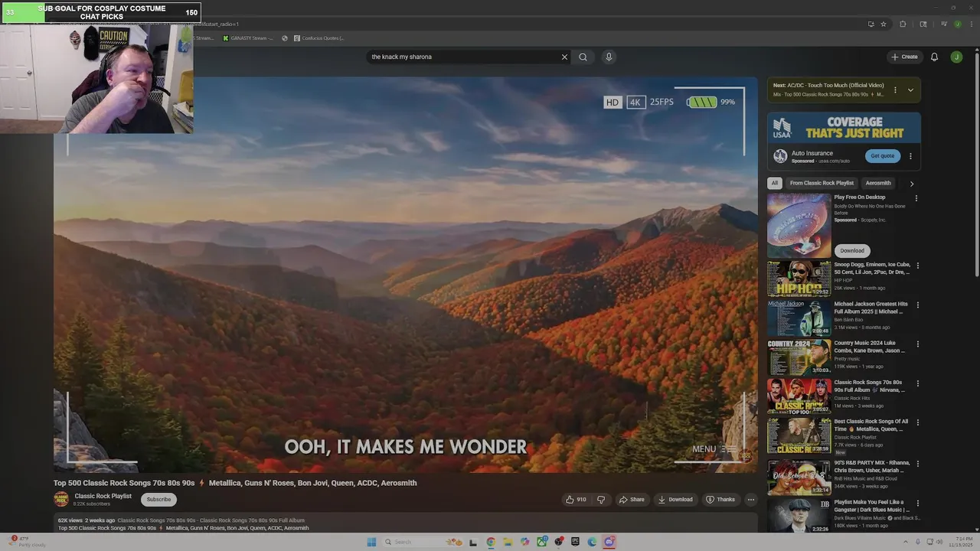Open options for Country Music 2024 video
The height and width of the screenshot is (551, 980).
918,344
